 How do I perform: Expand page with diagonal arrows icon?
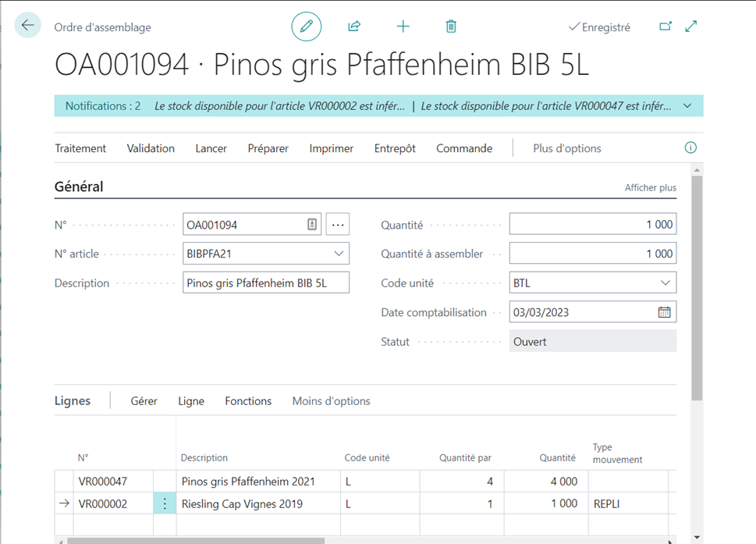click(x=691, y=26)
